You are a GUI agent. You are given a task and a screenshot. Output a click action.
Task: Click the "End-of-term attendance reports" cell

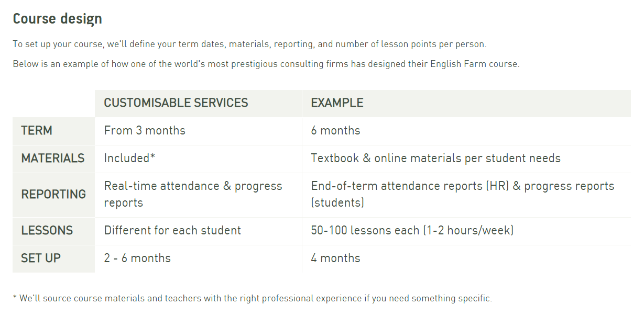tap(462, 194)
